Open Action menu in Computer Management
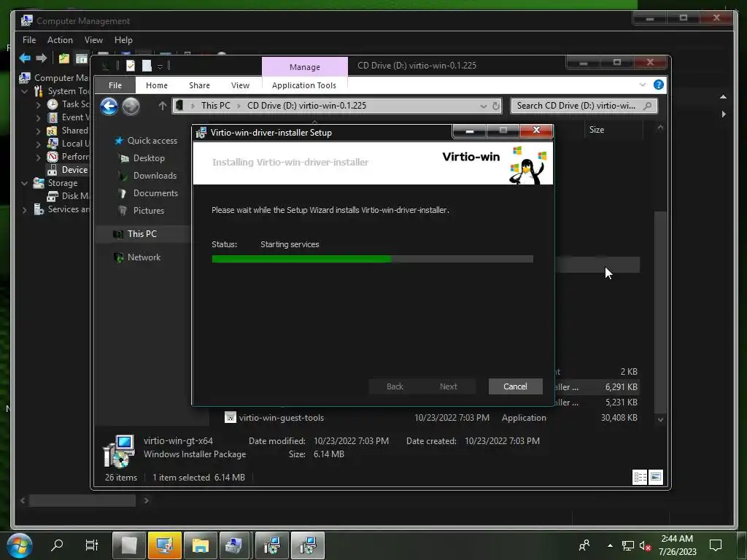Viewport: 747px width, 560px height. point(60,40)
